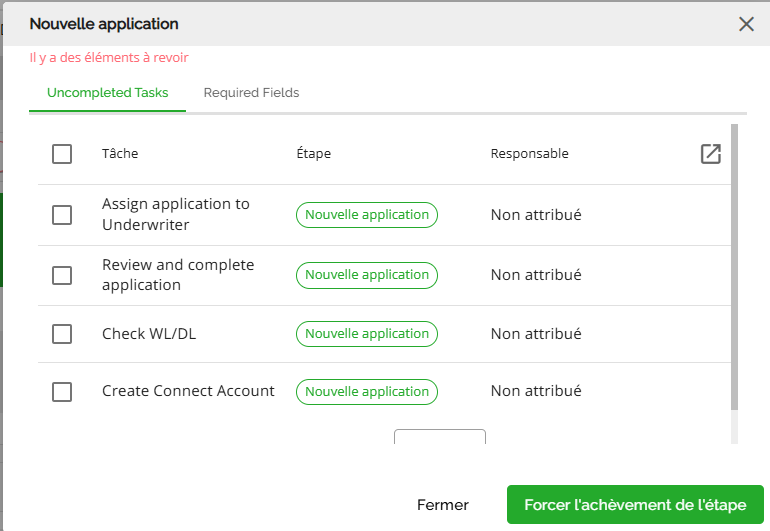This screenshot has height=531, width=770.
Task: Click 'Non attribué' in the Assign application row
Action: tap(536, 215)
